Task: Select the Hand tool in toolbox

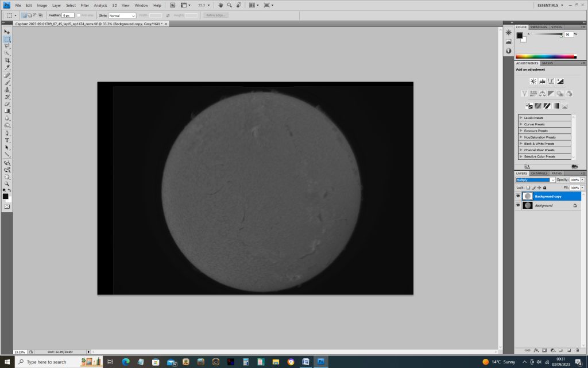Action: (x=7, y=177)
